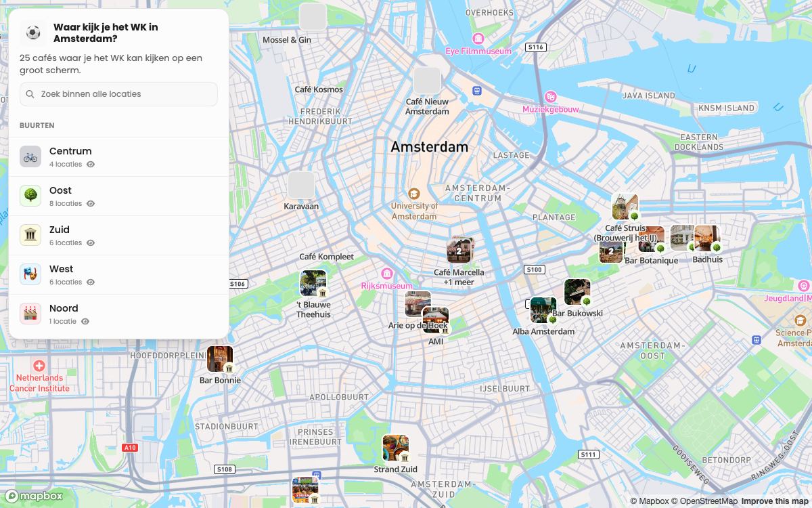The width and height of the screenshot is (812, 508).
Task: Open the Café Nieuw Amsterdam marker
Action: (x=427, y=81)
